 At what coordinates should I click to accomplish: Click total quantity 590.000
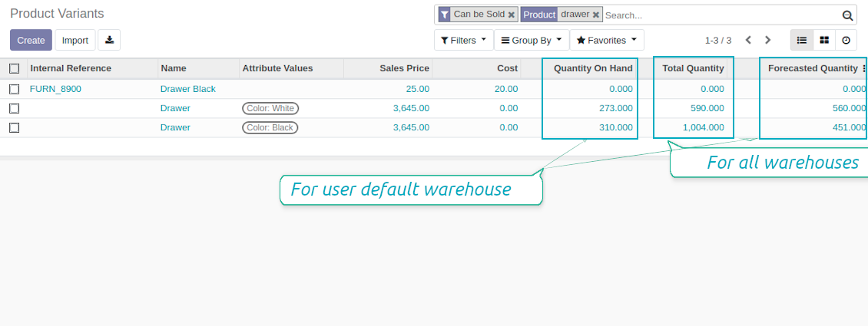[x=707, y=108]
